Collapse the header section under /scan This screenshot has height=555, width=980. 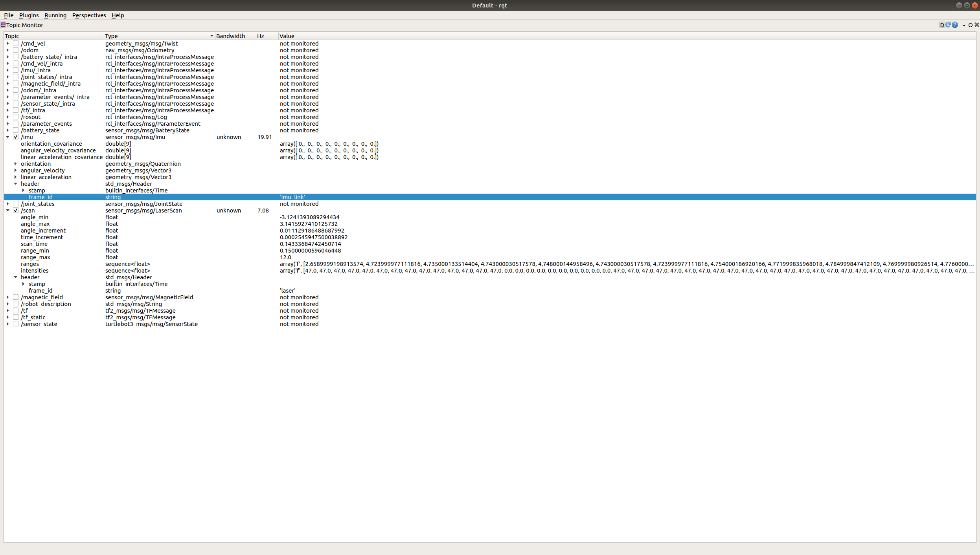point(15,277)
